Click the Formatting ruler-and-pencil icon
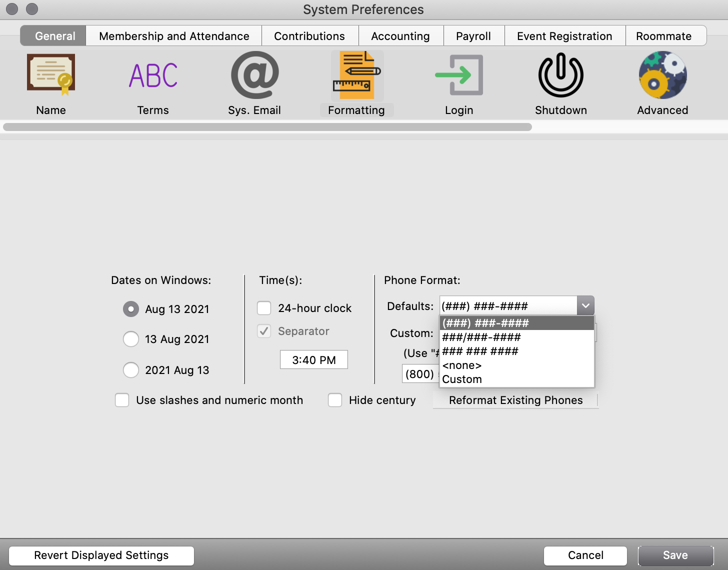 (356, 75)
